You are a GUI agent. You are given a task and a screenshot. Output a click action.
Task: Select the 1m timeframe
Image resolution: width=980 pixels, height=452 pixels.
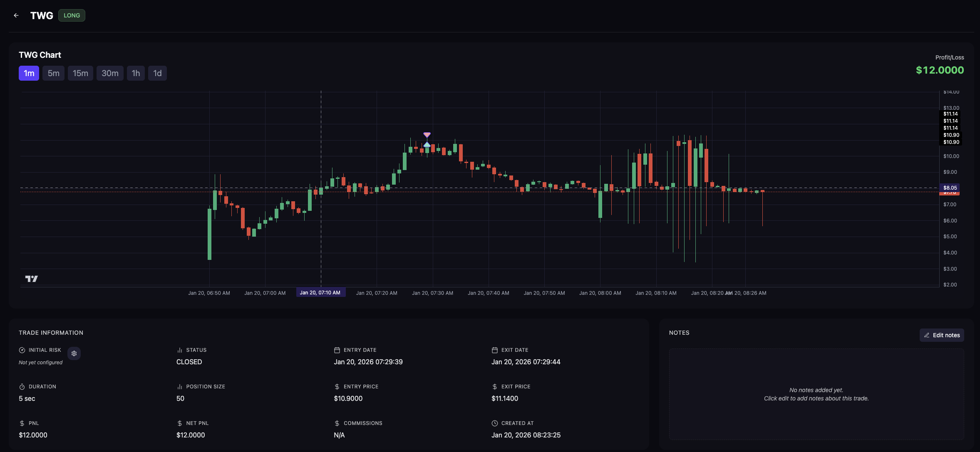[x=29, y=73]
